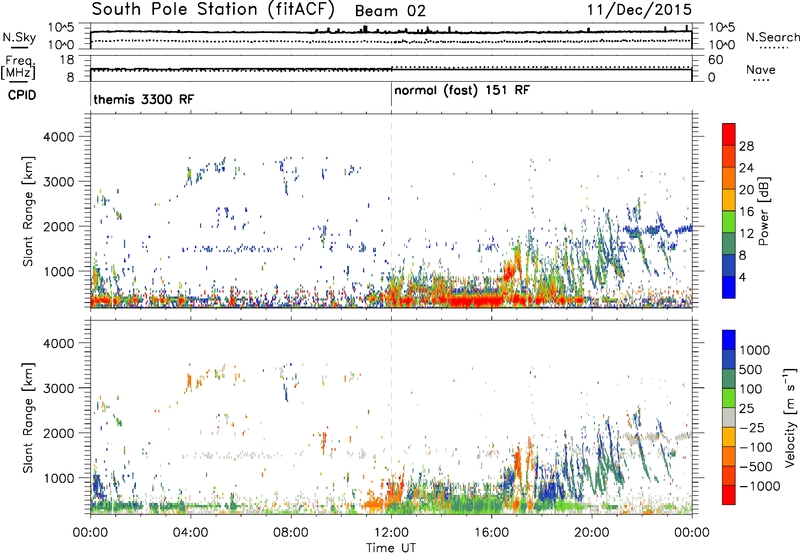
Task: Click the 'Freq. [MHz]' axis label
Action: click(18, 68)
